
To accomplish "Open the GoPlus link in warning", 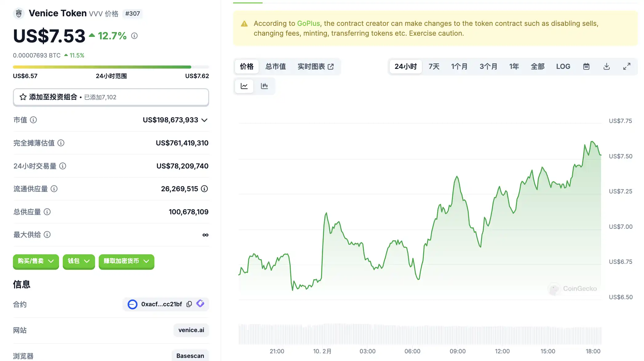I will 308,23.
